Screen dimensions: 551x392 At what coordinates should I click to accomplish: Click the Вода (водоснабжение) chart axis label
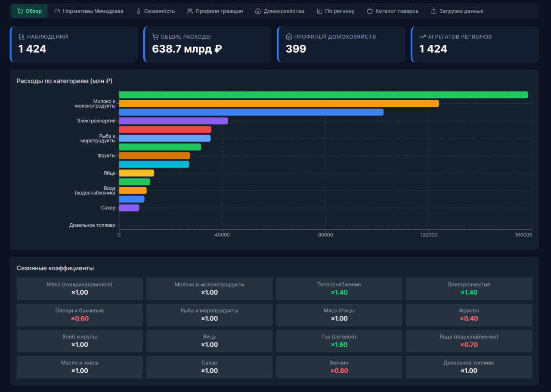pos(95,191)
